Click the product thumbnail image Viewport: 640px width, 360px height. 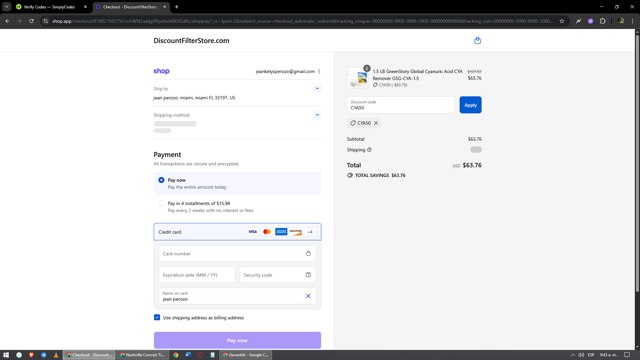(358, 77)
